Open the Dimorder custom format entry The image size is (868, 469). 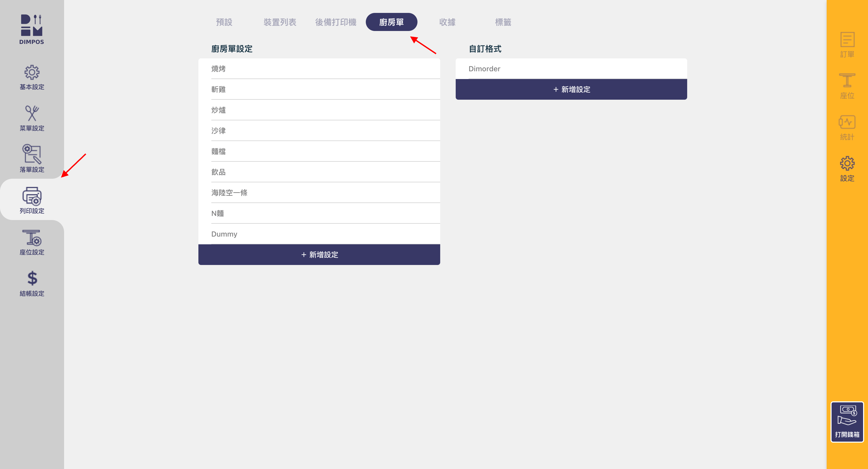pos(571,69)
